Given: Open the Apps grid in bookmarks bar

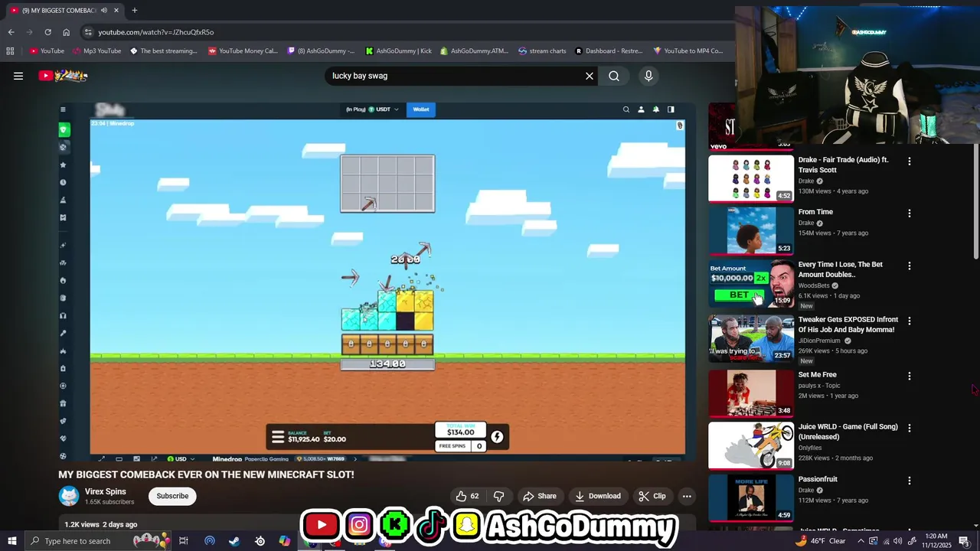Looking at the screenshot, I should (x=10, y=51).
